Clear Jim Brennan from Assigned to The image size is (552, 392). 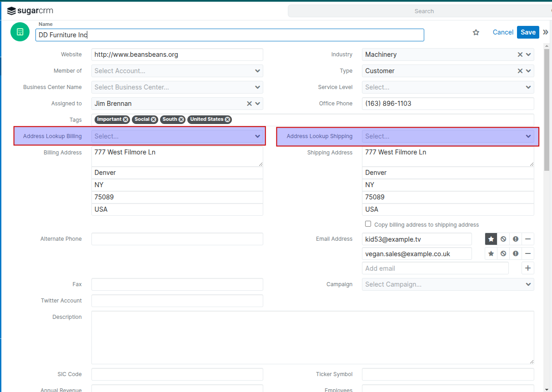tap(249, 104)
